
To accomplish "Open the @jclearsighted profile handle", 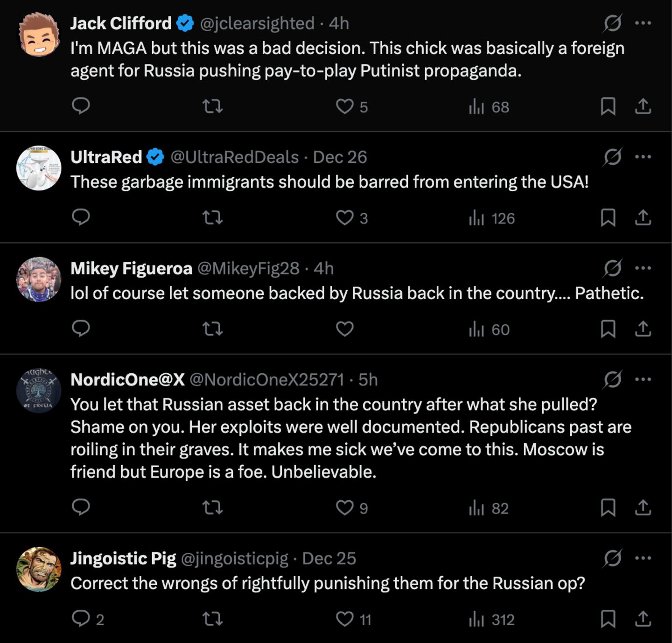I will coord(257,23).
